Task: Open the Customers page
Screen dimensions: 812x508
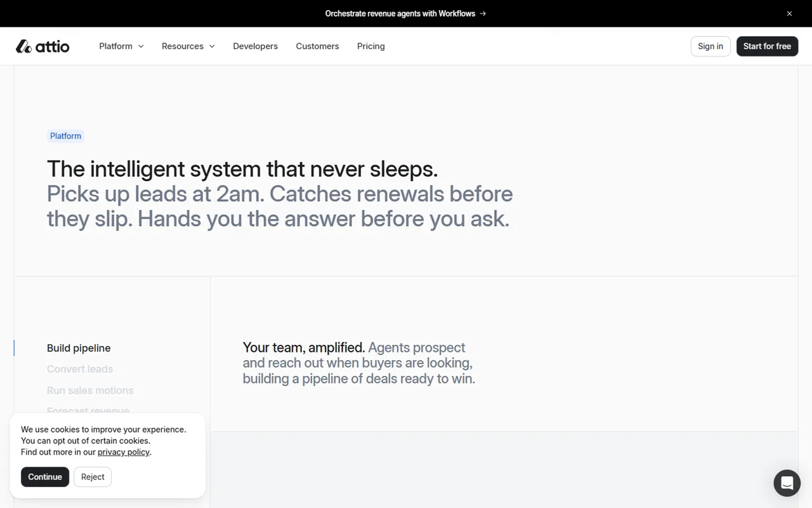Action: pyautogui.click(x=317, y=46)
